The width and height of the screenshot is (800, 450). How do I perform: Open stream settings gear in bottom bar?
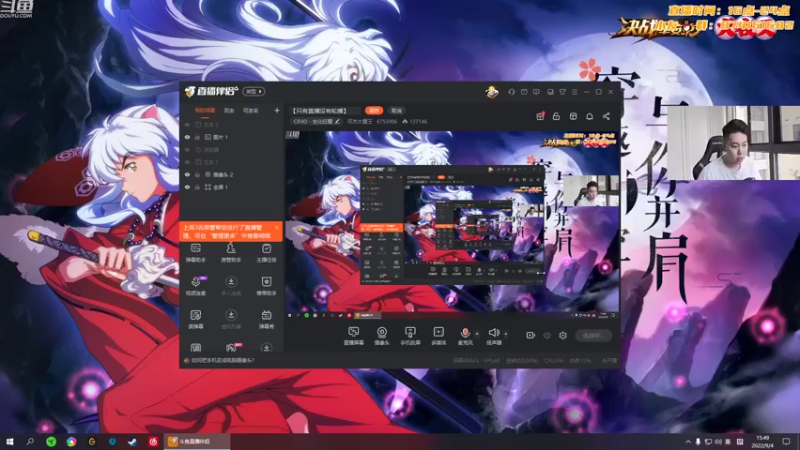click(563, 335)
